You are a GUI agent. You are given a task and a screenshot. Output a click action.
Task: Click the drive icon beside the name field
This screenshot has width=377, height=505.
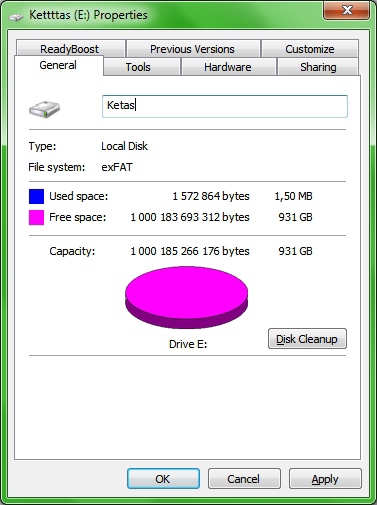44,109
